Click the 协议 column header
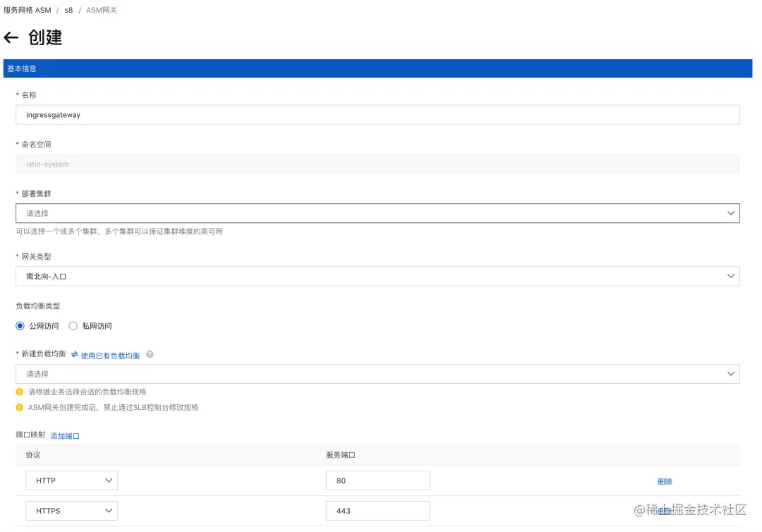Screen dimensions: 762x532 click(x=33, y=455)
